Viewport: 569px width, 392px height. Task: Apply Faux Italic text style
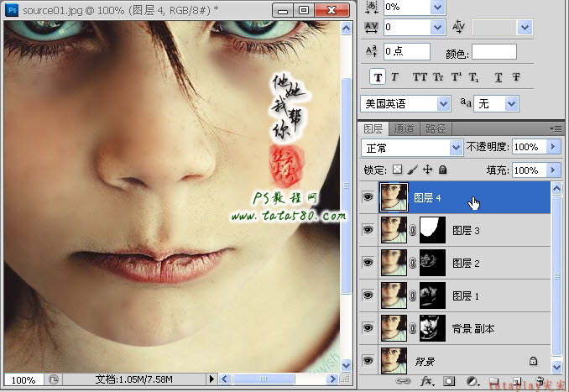pyautogui.click(x=394, y=77)
